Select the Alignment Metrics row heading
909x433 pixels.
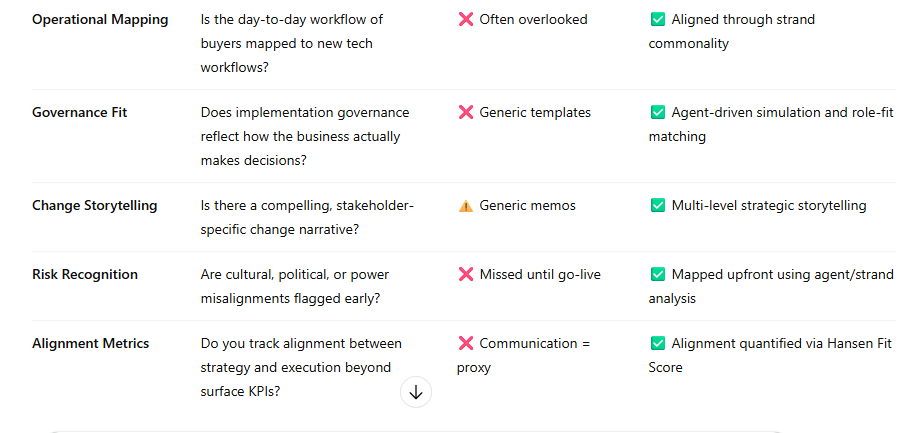point(91,344)
